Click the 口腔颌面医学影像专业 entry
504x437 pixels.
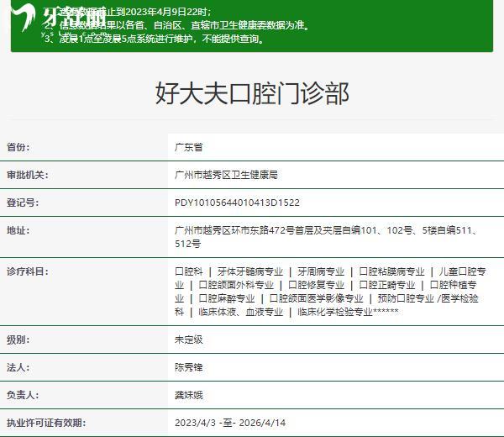click(x=317, y=298)
